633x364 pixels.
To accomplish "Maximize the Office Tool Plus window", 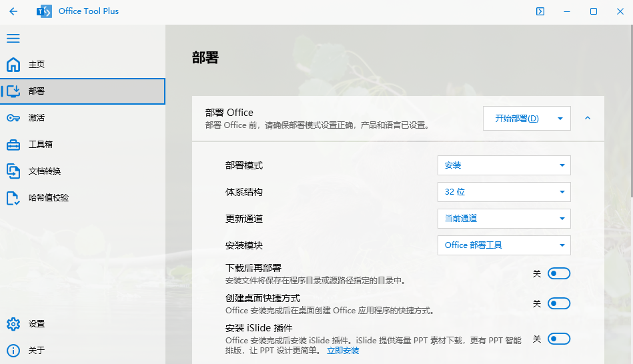I will pos(594,11).
